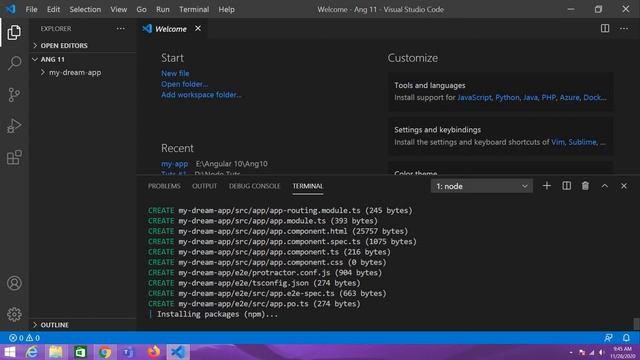Launch Internet Explorer from taskbar
The image size is (640, 360).
32,352
